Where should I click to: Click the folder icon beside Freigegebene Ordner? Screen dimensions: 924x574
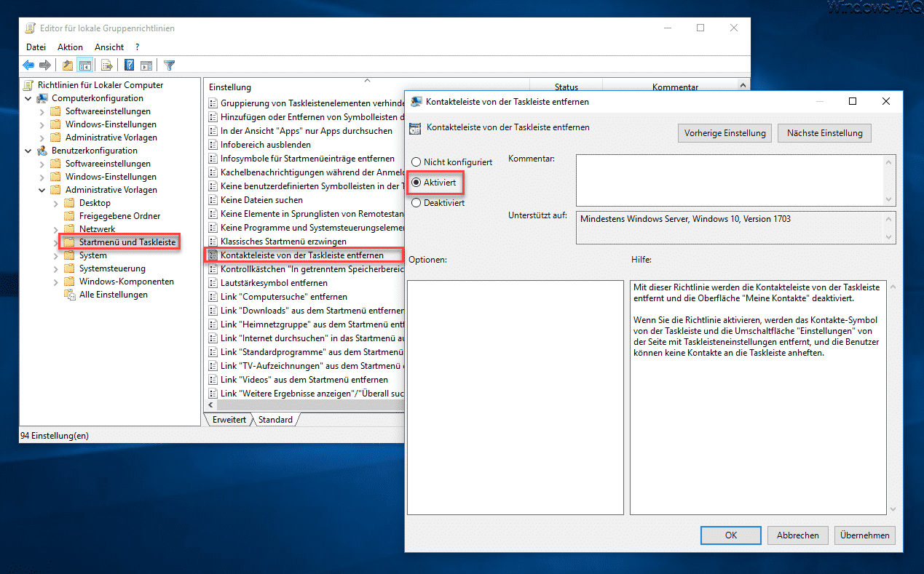click(x=69, y=216)
